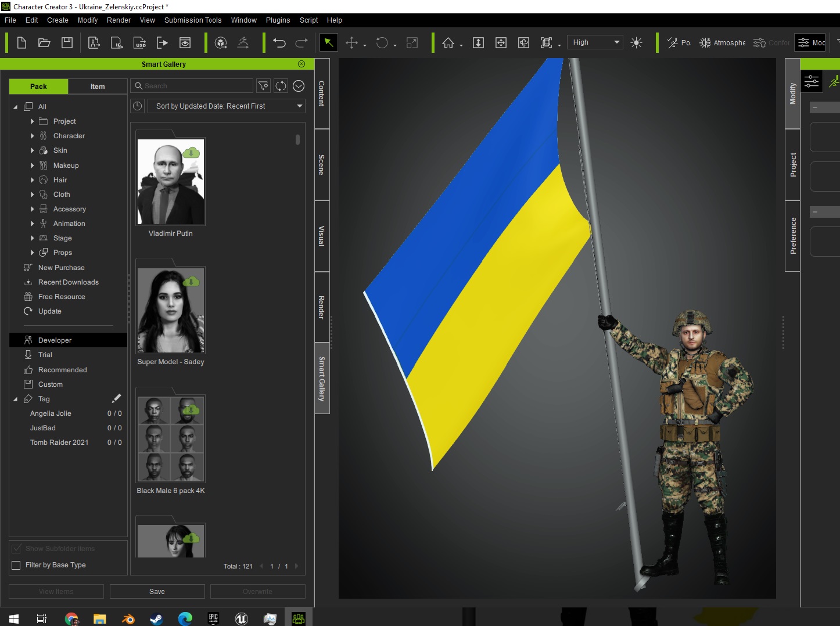Expand the Project tree node
This screenshot has width=840, height=626.
32,121
